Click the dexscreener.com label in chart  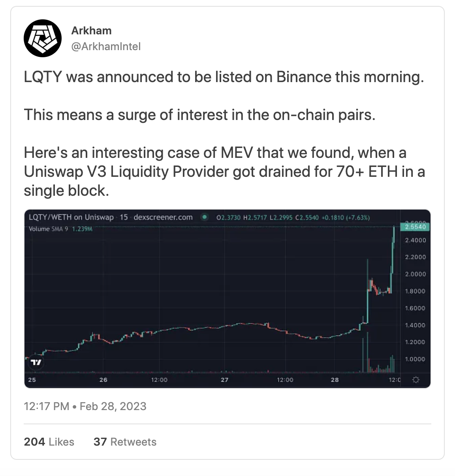(x=163, y=217)
